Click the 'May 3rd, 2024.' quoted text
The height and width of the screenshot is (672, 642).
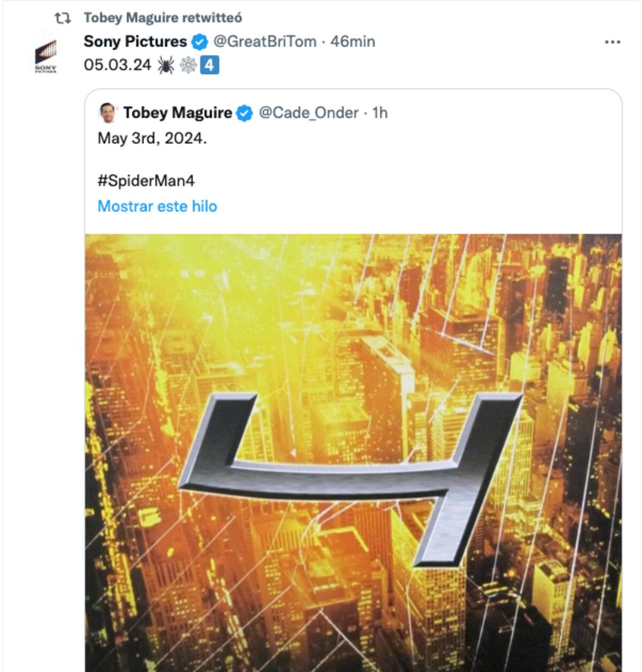click(x=152, y=139)
